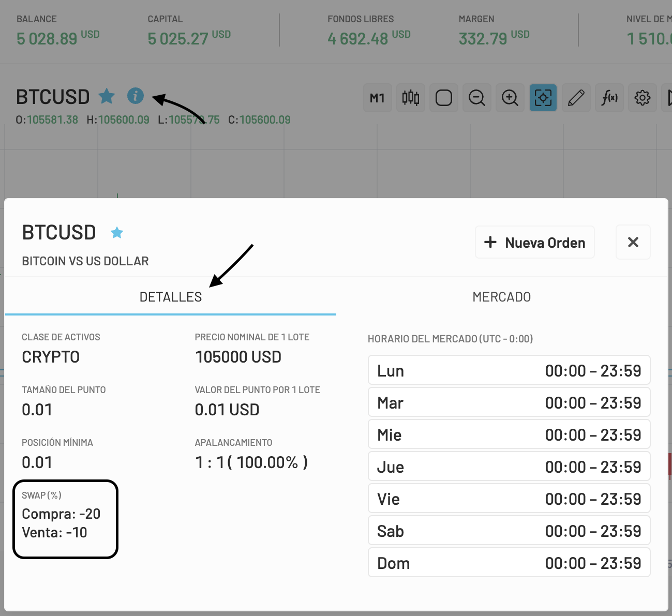Close the BTCUSD details panel
Viewport: 672px width, 616px height.
[633, 242]
